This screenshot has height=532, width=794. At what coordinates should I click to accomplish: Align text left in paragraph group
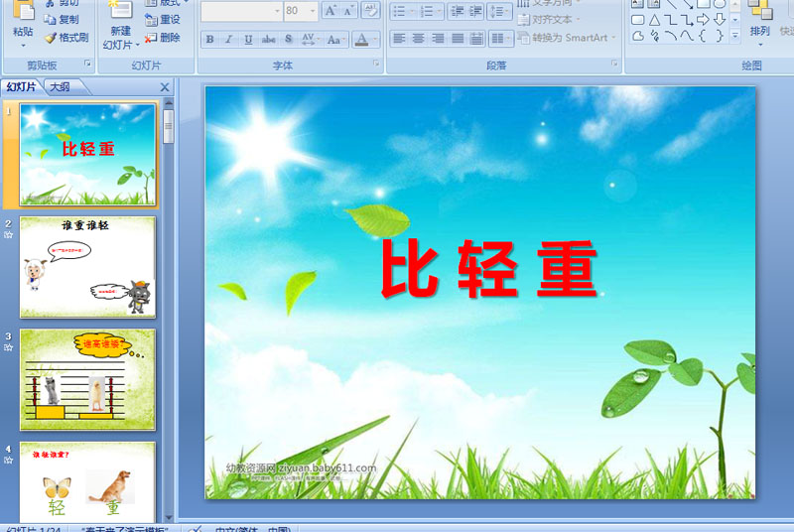[x=399, y=39]
